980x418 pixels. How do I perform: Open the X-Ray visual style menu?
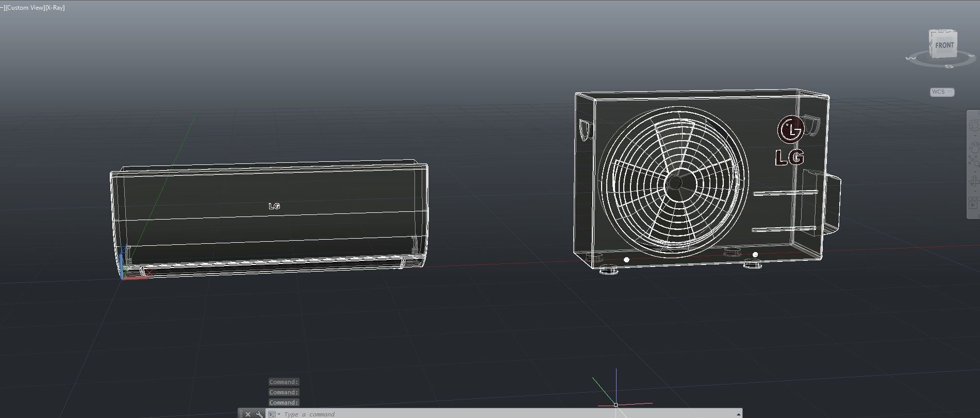click(x=55, y=8)
